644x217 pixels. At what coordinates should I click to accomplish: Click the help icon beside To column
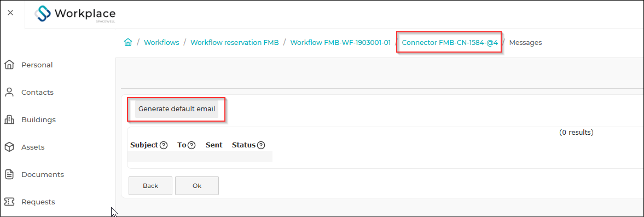click(192, 145)
